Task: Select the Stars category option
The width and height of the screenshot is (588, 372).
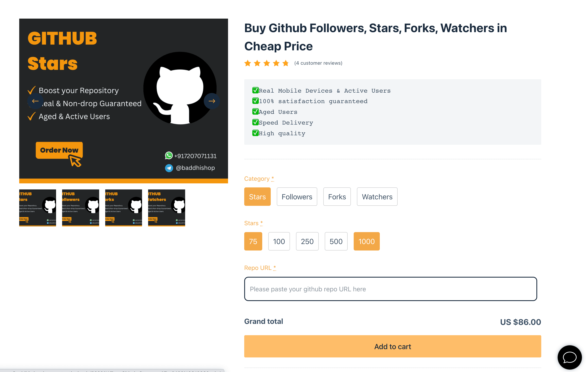Action: pyautogui.click(x=257, y=197)
